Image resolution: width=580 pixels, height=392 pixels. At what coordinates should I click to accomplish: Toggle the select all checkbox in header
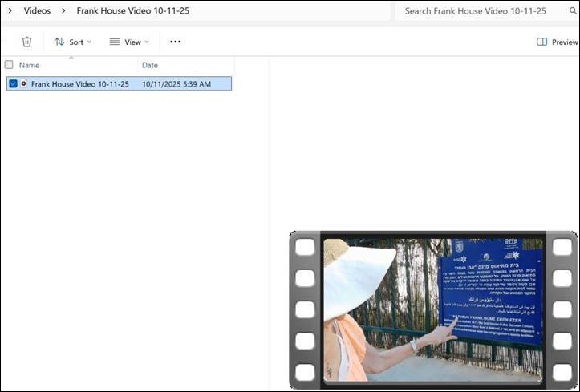[9, 65]
